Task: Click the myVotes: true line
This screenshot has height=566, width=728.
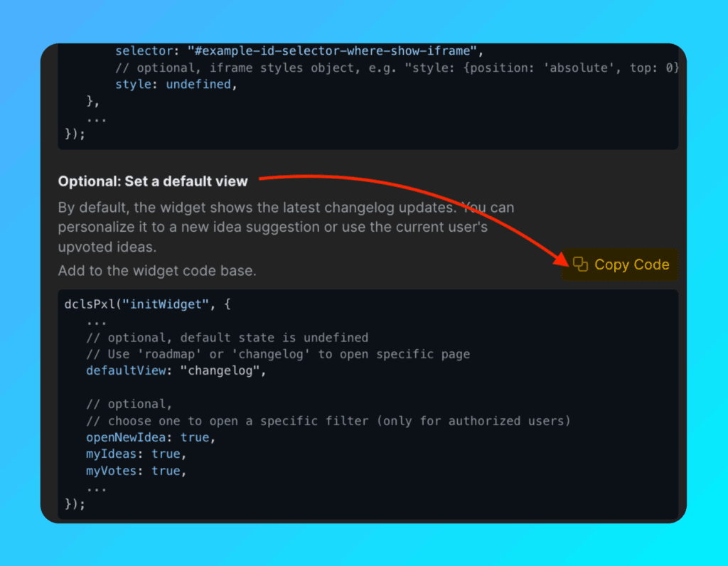Action: [136, 471]
